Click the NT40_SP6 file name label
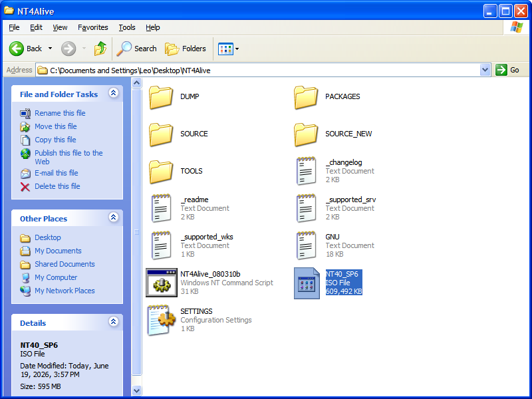 click(342, 274)
